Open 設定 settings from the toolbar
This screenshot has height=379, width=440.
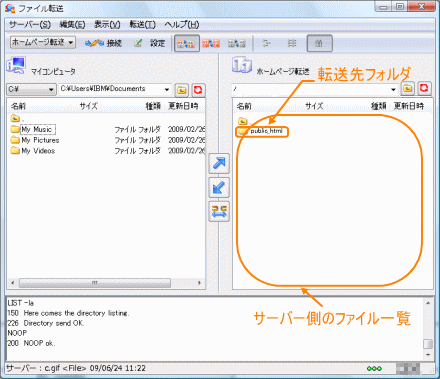(x=149, y=43)
